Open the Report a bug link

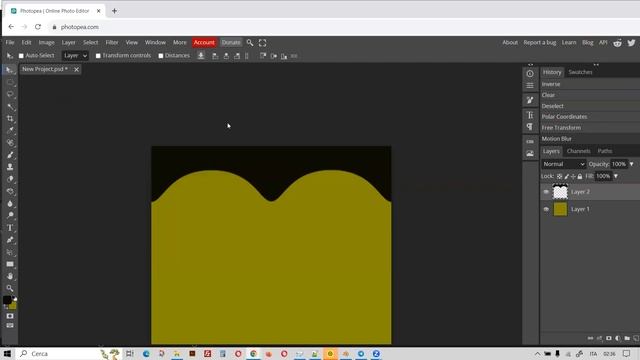pyautogui.click(x=540, y=42)
